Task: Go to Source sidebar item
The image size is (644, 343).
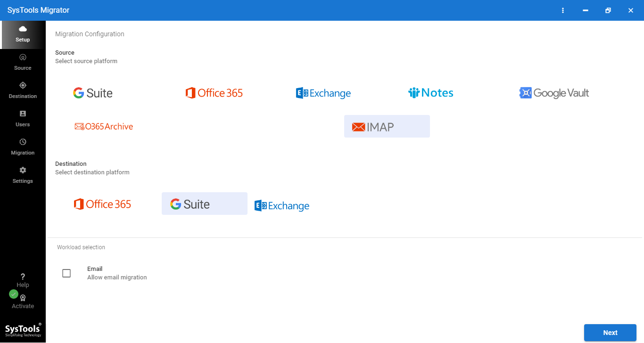Action: click(x=23, y=63)
